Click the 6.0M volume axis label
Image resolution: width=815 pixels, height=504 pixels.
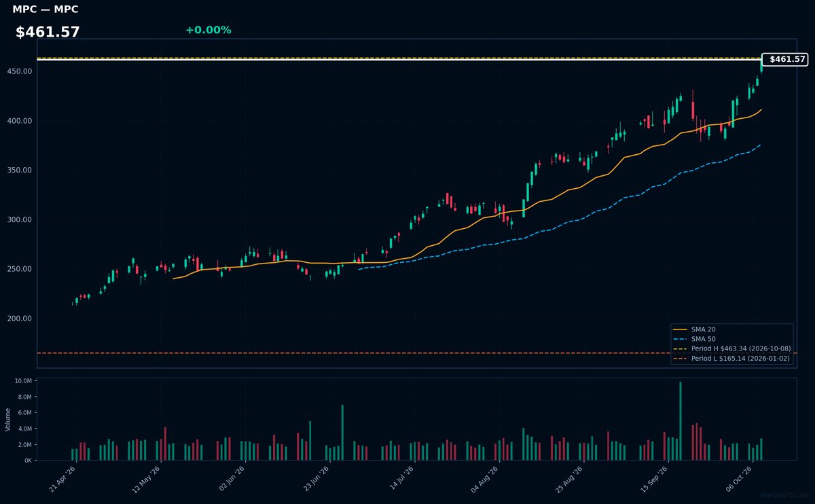pos(25,413)
